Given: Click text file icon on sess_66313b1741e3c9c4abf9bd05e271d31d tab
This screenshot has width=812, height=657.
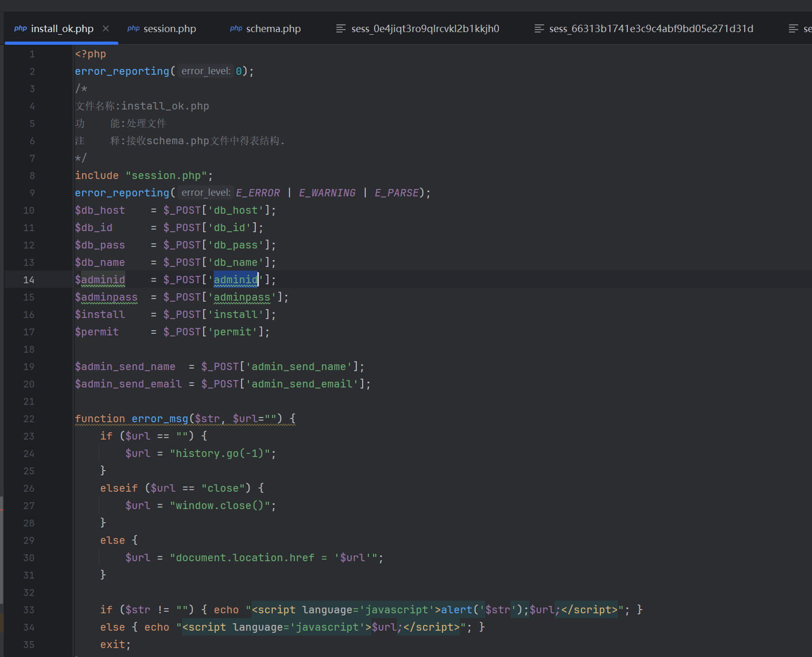Looking at the screenshot, I should 539,28.
